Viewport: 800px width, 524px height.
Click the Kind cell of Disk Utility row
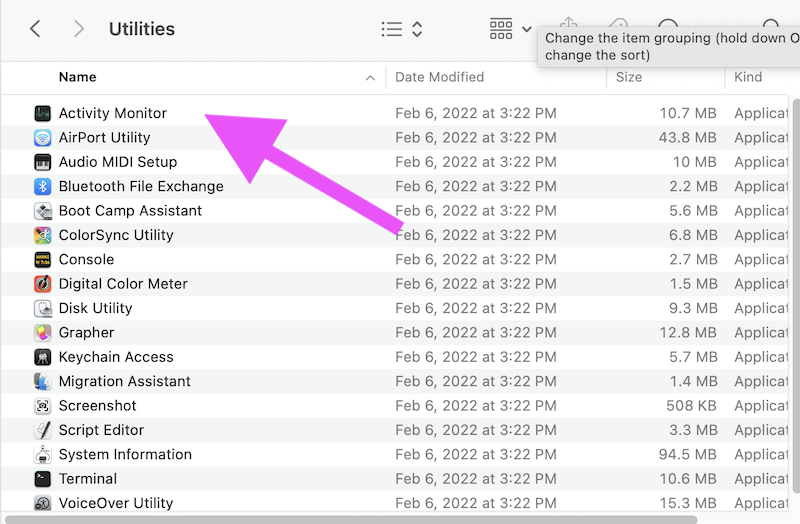(x=761, y=309)
